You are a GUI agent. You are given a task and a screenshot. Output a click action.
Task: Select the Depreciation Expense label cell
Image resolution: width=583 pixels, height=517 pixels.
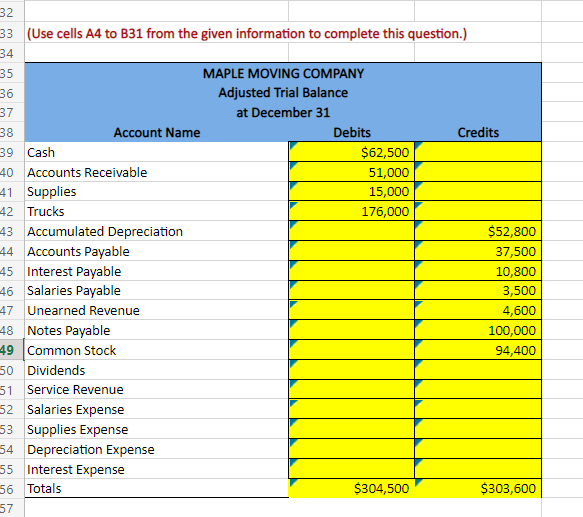click(156, 449)
